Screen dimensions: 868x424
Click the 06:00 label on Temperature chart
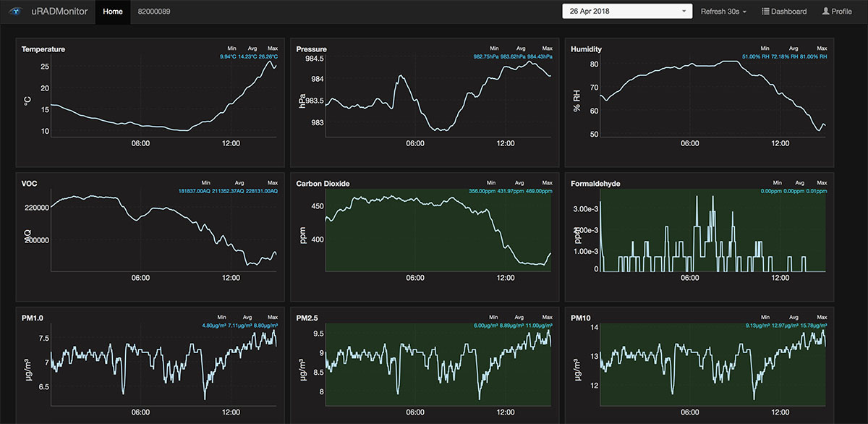pyautogui.click(x=140, y=143)
